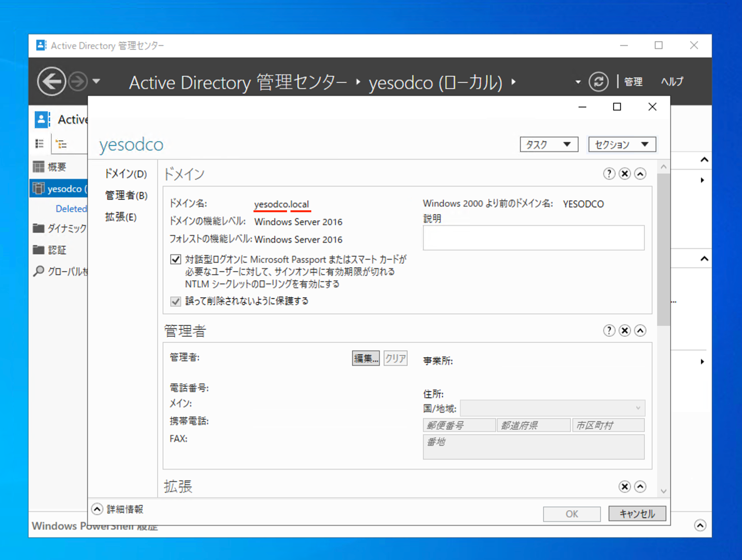Click the 都道府県 field
This screenshot has width=742, height=560.
pyautogui.click(x=534, y=425)
